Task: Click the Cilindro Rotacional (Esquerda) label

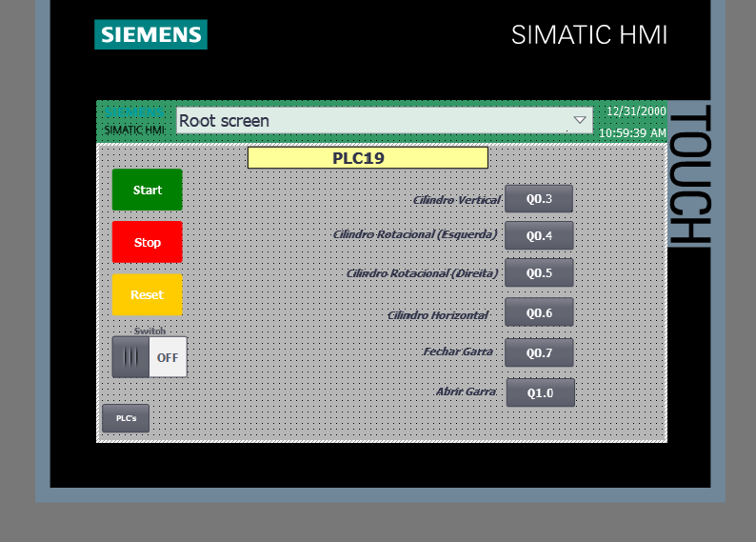Action: tap(415, 234)
